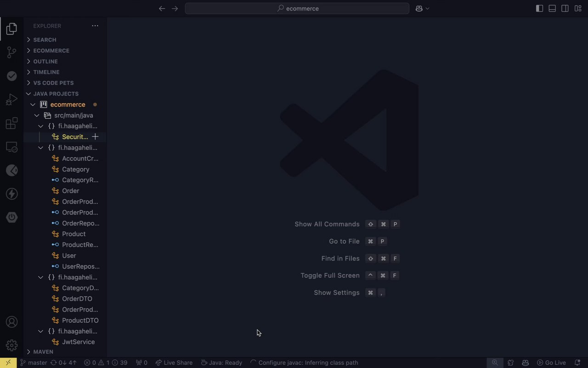
Task: Click Configure javac: Inferring class path status
Action: (x=304, y=362)
